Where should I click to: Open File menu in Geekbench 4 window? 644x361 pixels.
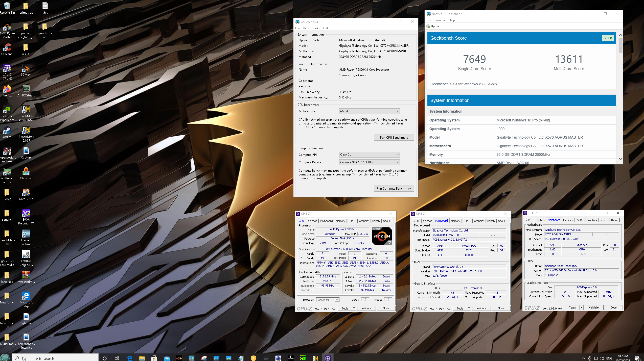coord(297,28)
